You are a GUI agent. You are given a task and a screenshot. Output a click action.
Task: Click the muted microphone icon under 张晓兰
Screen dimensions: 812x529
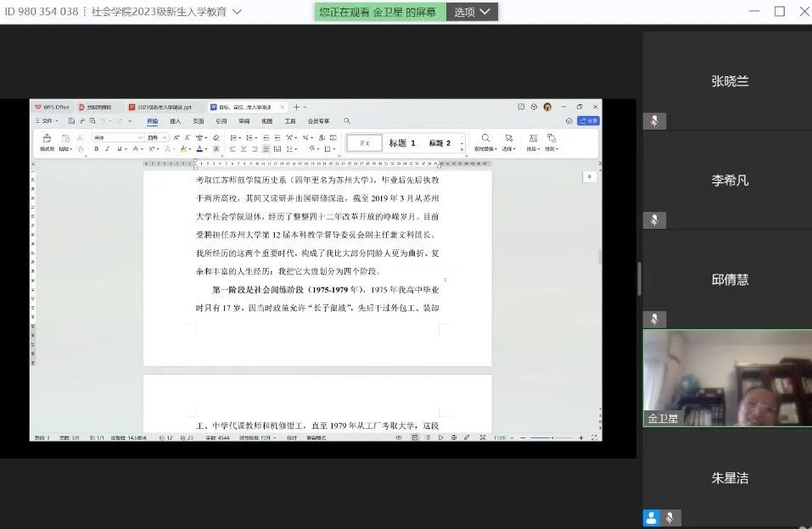[x=654, y=121]
